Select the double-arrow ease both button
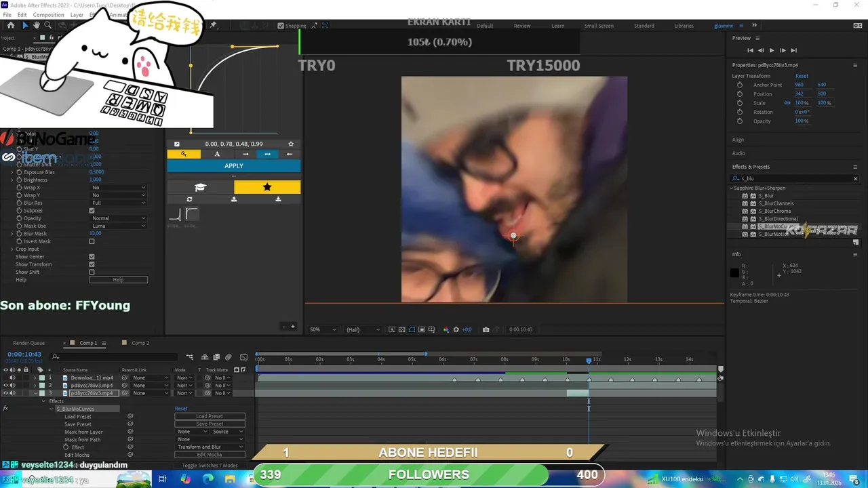868x488 pixels. (267, 154)
